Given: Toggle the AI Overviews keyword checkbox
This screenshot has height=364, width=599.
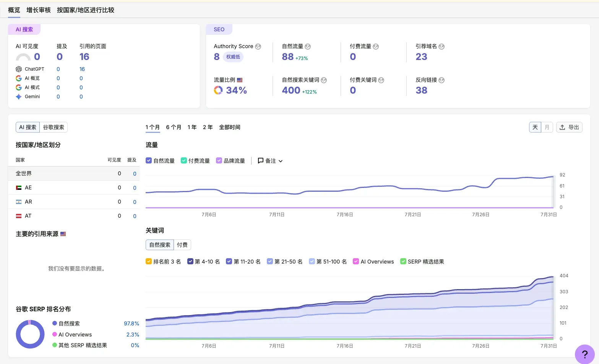Looking at the screenshot, I should coord(356,262).
